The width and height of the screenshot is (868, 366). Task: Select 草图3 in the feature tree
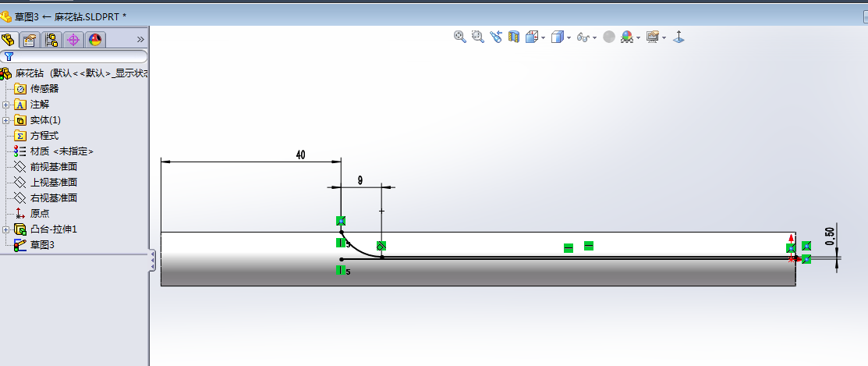click(42, 245)
